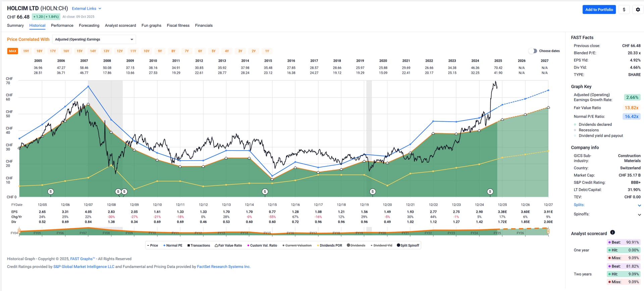Image resolution: width=644 pixels, height=291 pixels.
Task: Click the Analyst scorecard info icon
Action: tap(612, 232)
